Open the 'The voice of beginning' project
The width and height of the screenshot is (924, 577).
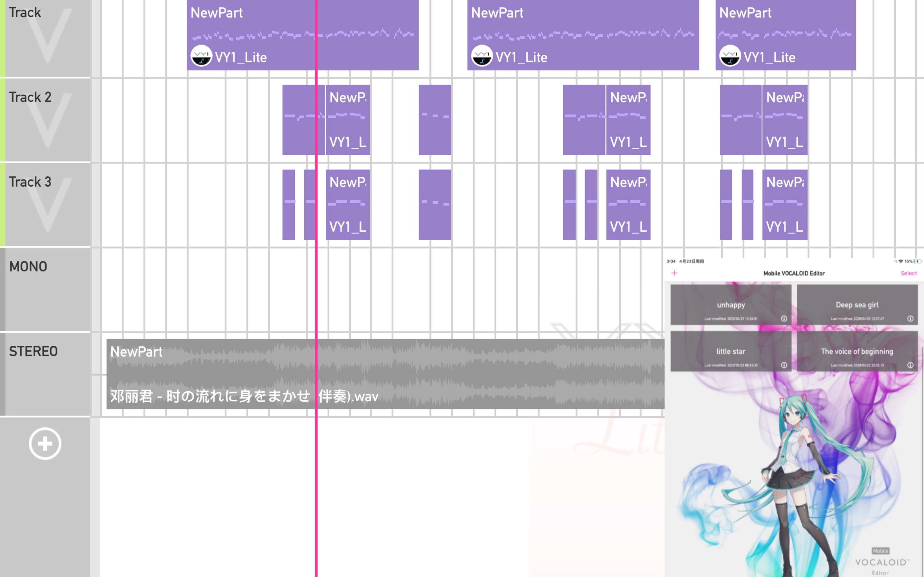(x=857, y=351)
